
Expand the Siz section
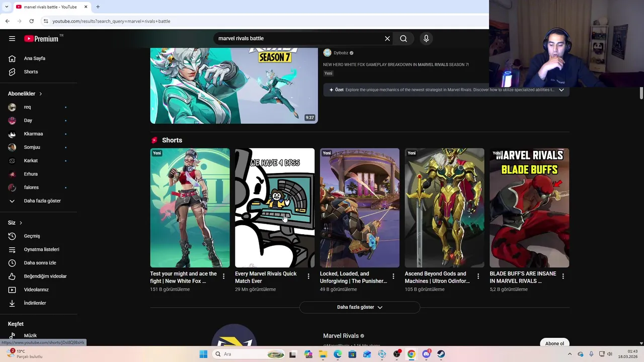point(15,223)
